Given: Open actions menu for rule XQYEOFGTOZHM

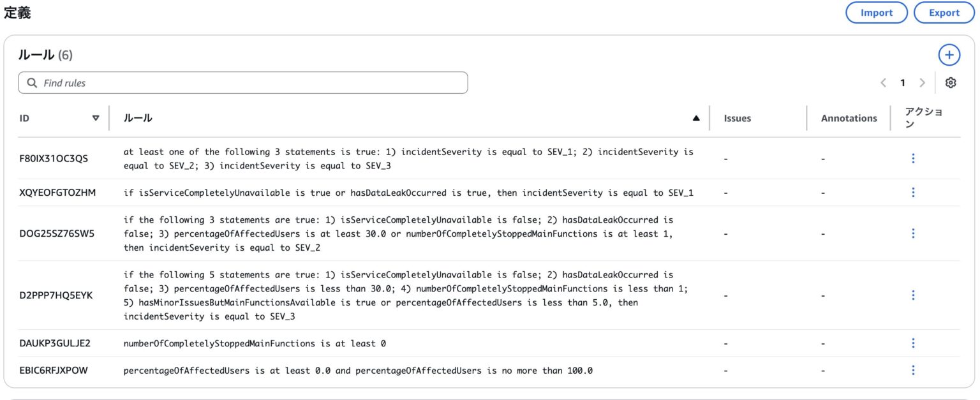Looking at the screenshot, I should pos(913,191).
